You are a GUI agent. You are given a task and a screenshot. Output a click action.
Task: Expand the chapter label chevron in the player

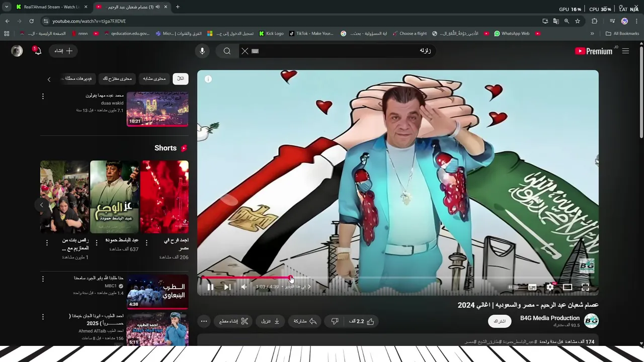309,287
